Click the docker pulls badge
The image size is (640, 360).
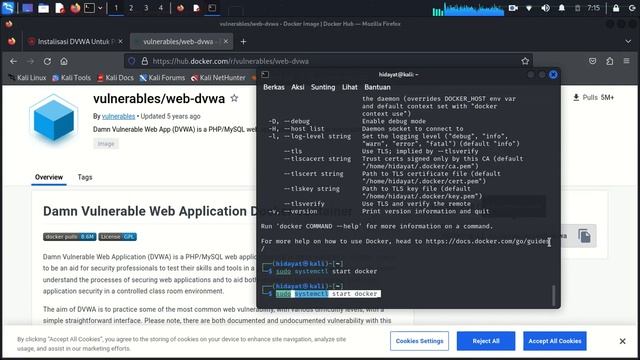point(69,237)
